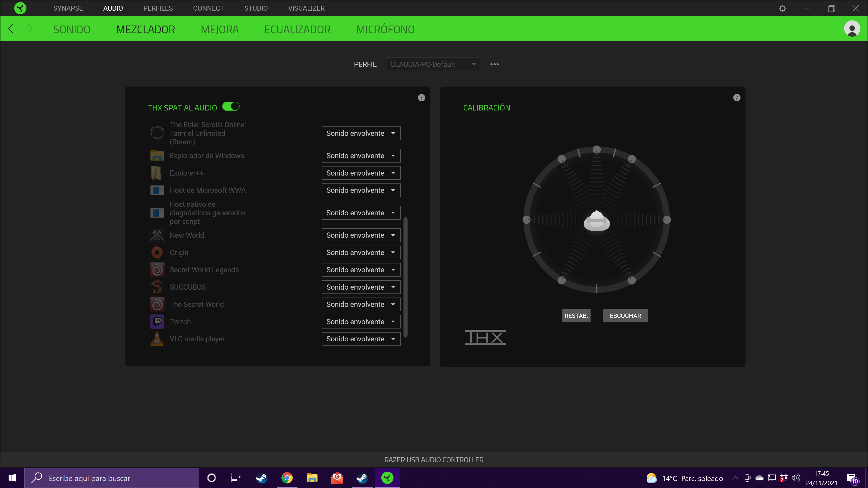Screen dimensions: 868x488
Task: Open the settings gear icon
Action: 782,8
